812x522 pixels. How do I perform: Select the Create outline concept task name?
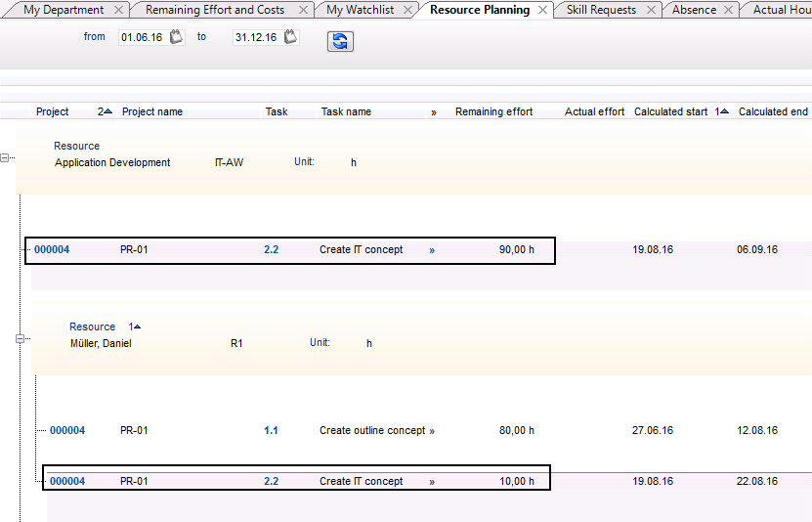click(x=372, y=430)
